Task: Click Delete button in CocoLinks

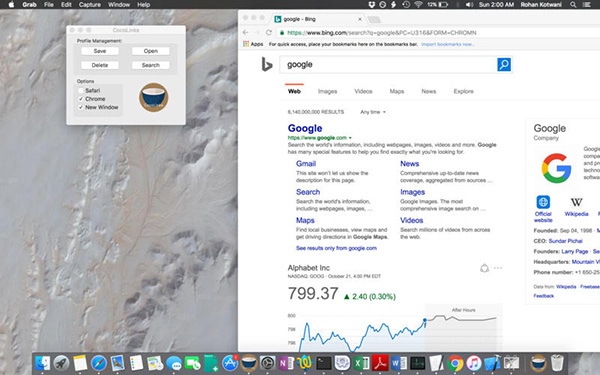Action: click(100, 65)
